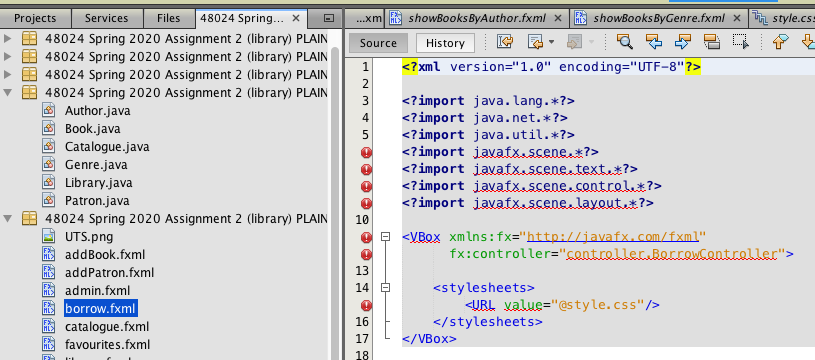Image resolution: width=815 pixels, height=360 pixels.
Task: Click error marker beside VBox opening tag
Action: 366,237
